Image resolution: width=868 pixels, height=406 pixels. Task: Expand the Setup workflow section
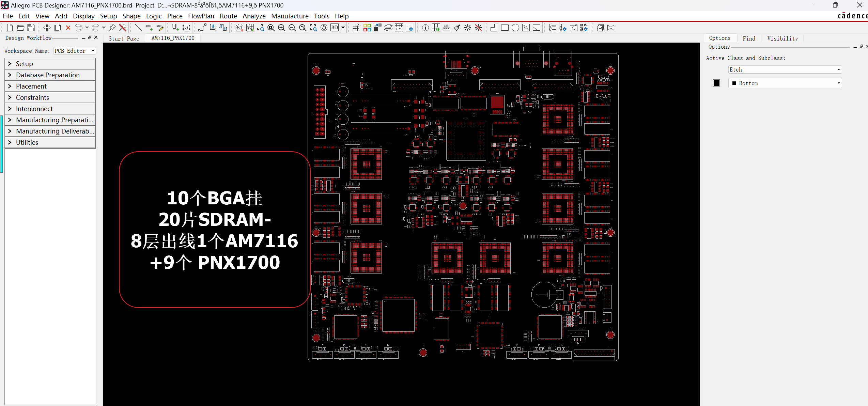pos(50,64)
